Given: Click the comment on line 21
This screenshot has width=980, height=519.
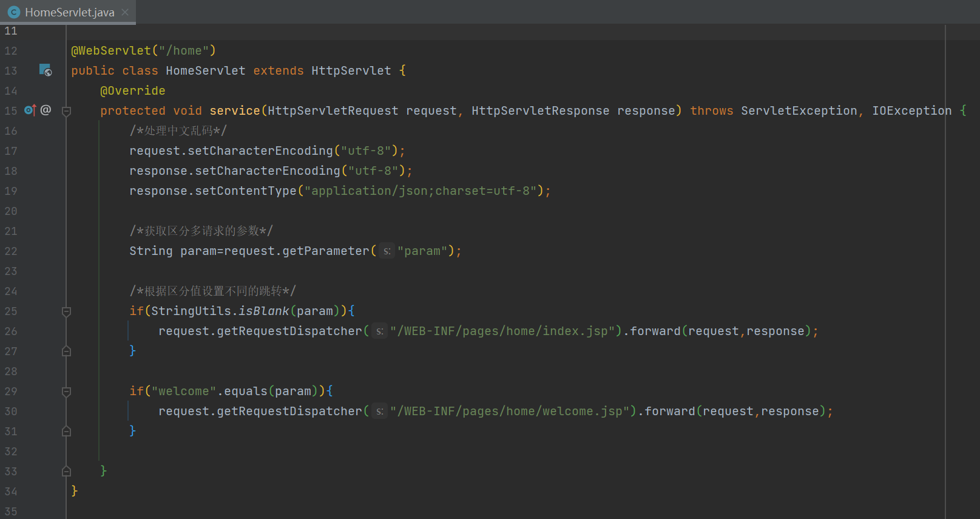Looking at the screenshot, I should (x=201, y=231).
